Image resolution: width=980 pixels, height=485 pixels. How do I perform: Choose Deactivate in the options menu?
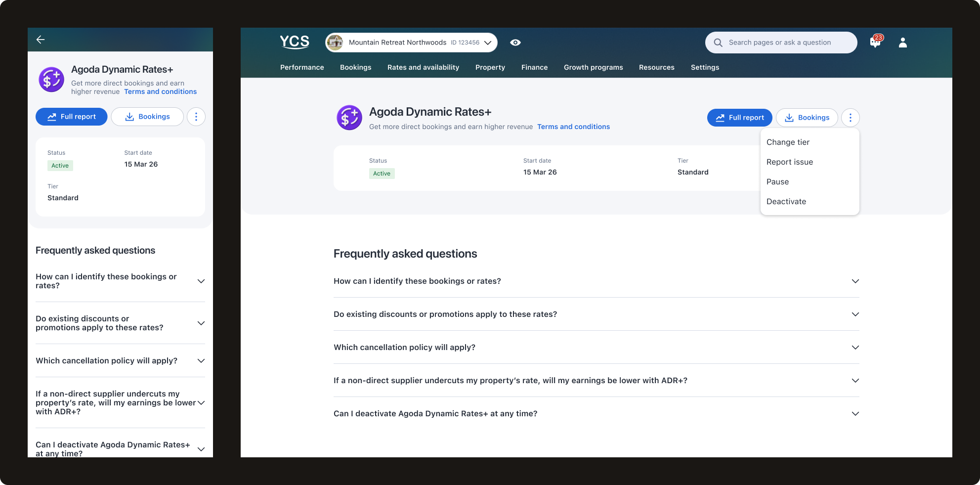pyautogui.click(x=810, y=201)
